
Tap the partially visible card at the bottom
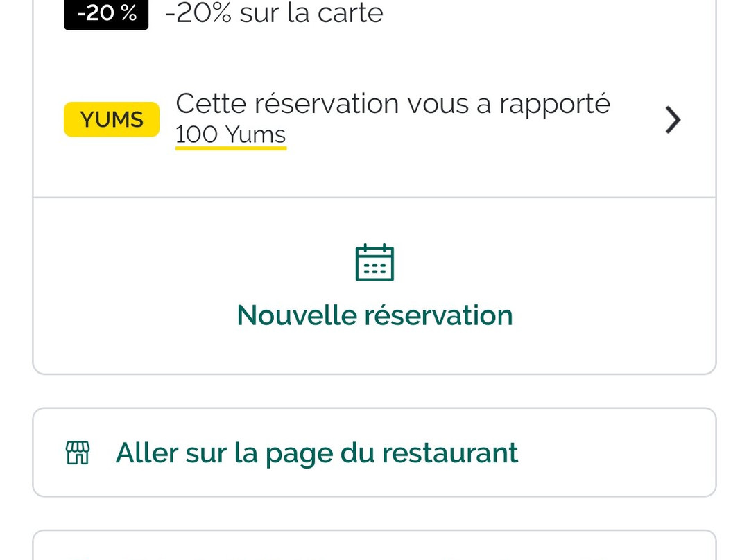pyautogui.click(x=374, y=546)
